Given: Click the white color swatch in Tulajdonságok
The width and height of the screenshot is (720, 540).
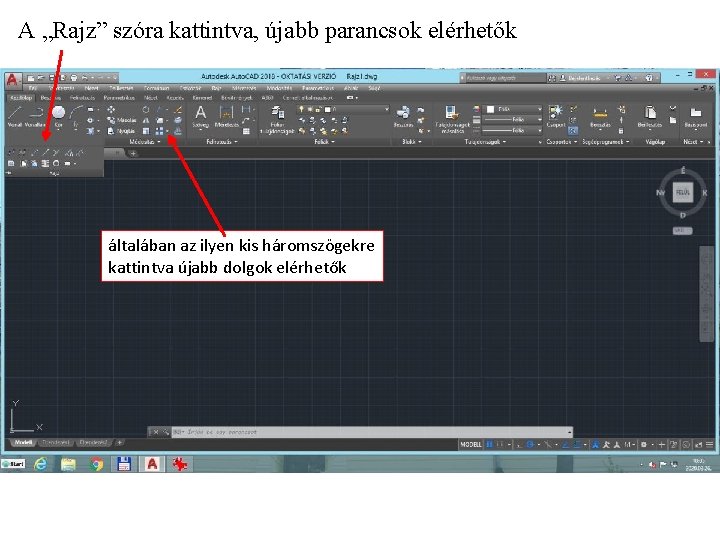Looking at the screenshot, I should [490, 109].
